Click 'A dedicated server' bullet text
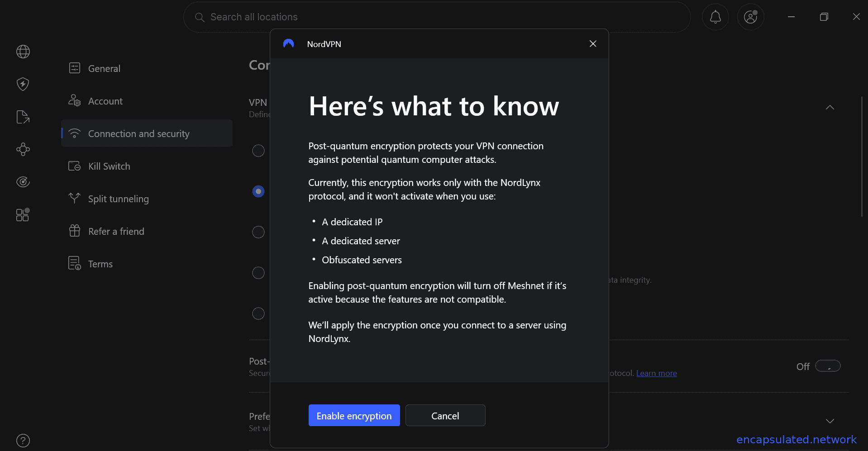Screen dimensions: 868x451 pos(361,241)
